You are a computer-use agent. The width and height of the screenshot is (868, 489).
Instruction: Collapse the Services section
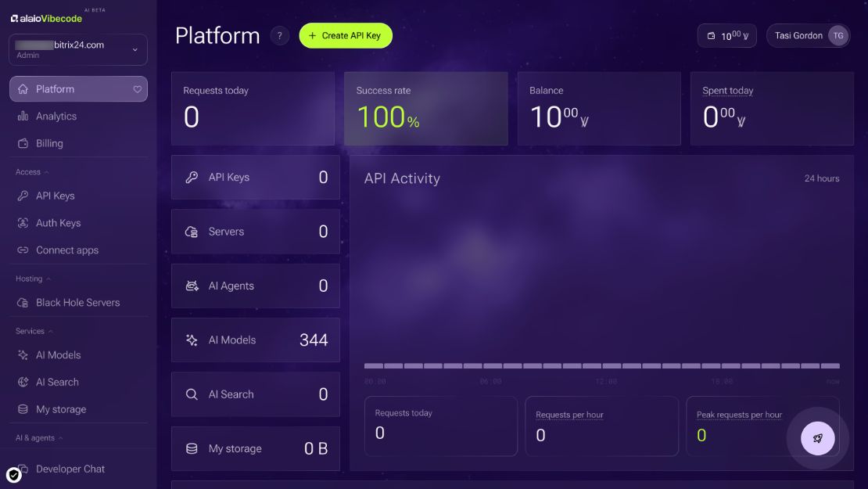pos(34,331)
